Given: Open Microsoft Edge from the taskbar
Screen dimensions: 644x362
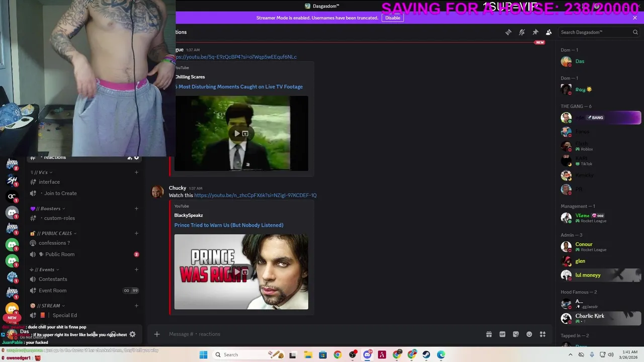Looking at the screenshot, I should click(x=441, y=355).
